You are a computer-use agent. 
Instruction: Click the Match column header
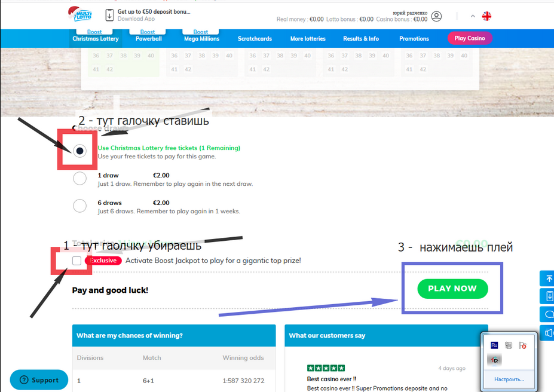(152, 358)
